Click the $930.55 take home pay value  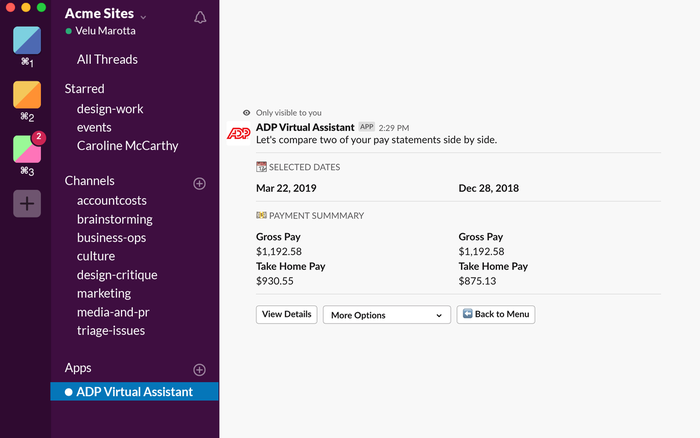click(x=275, y=281)
